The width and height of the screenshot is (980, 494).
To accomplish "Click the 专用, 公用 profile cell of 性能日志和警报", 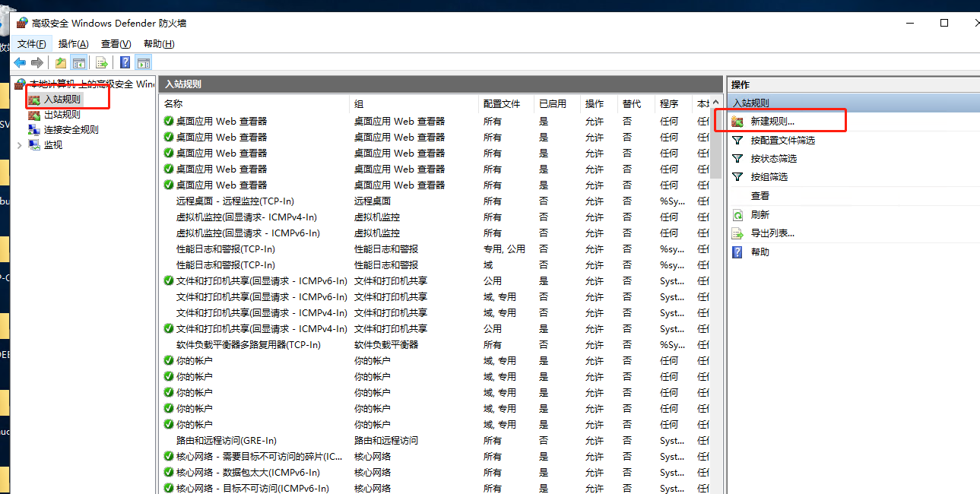I will coord(504,249).
